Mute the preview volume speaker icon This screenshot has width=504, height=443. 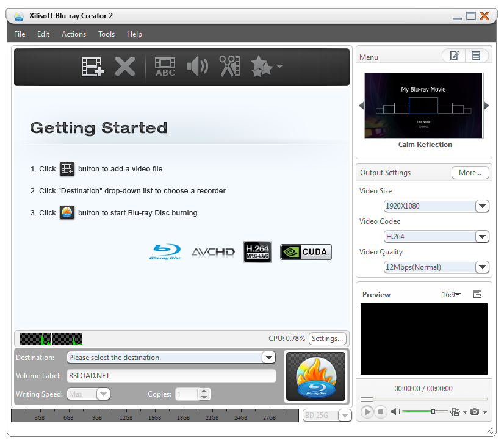pos(395,412)
